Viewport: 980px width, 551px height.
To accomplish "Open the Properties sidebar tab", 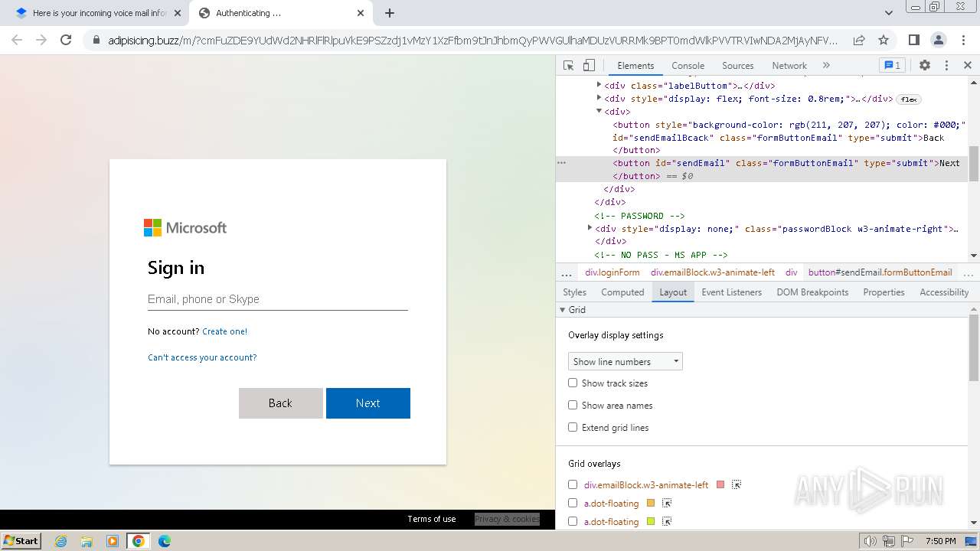I will click(x=884, y=292).
